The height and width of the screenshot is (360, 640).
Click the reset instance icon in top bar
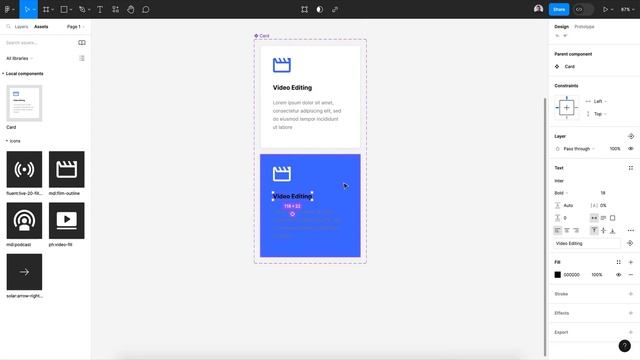pyautogui.click(x=304, y=9)
